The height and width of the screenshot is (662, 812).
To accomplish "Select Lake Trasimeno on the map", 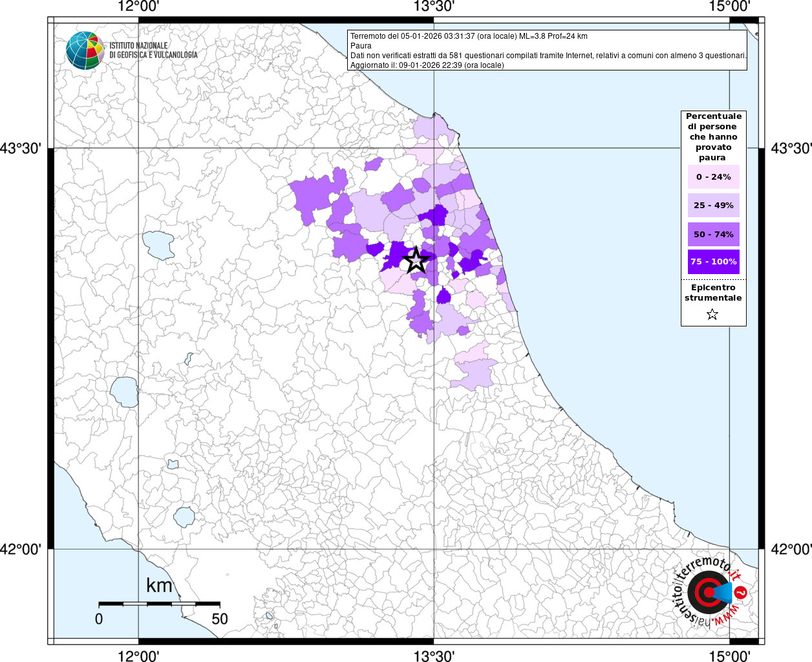I will (158, 245).
